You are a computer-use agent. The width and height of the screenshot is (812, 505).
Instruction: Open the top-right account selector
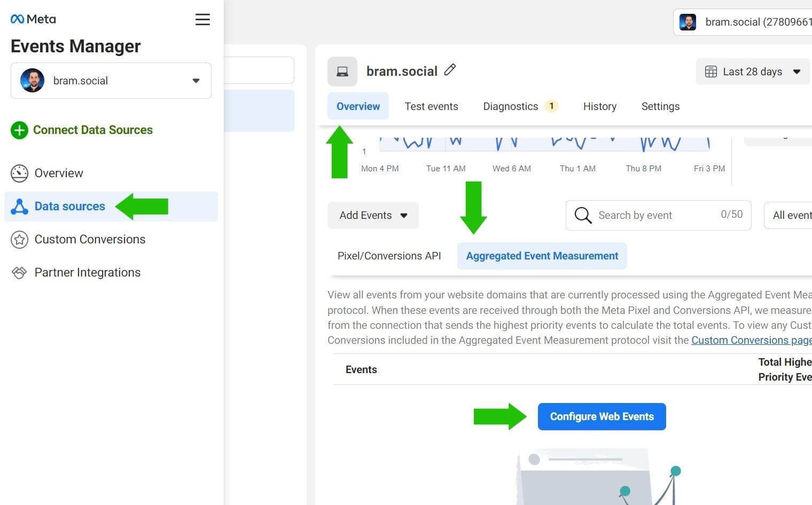[x=743, y=22]
